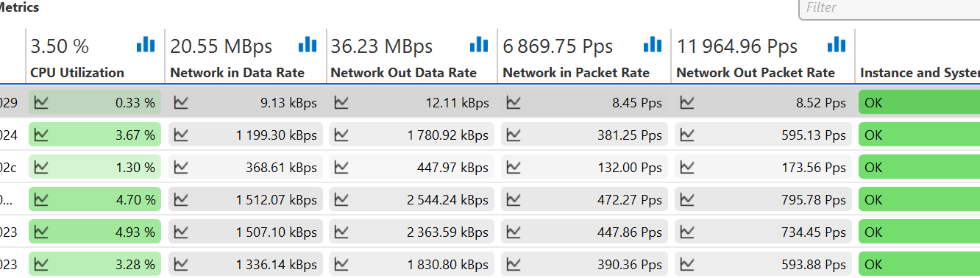Click in the Filter search field
980x278 pixels.
click(889, 8)
